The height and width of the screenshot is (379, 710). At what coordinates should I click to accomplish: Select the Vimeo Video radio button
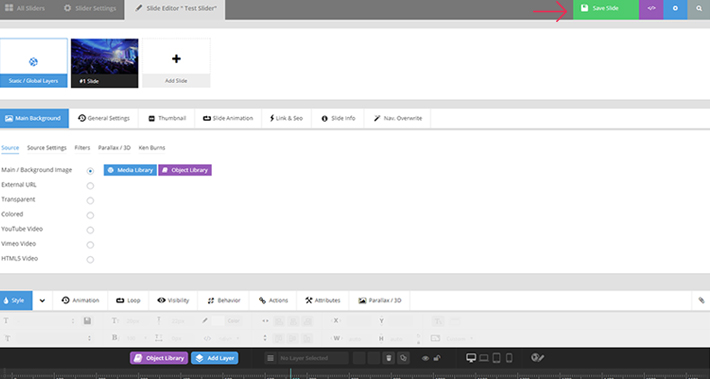[x=90, y=245]
